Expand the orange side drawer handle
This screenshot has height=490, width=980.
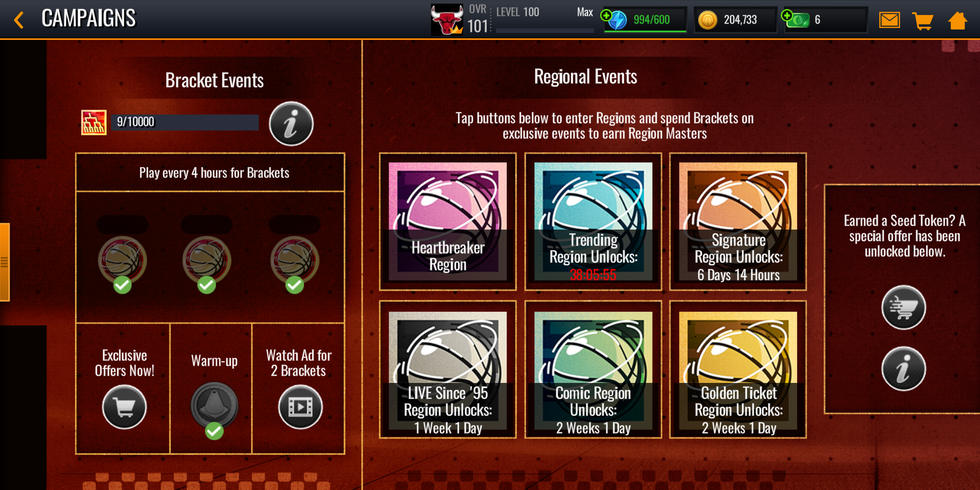click(x=5, y=262)
